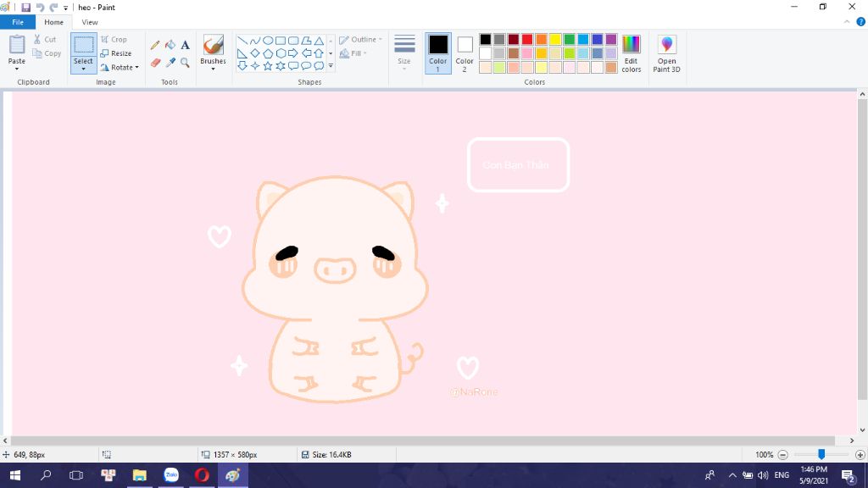Viewport: 868px width, 488px height.
Task: Click the Edit colors button
Action: click(x=631, y=53)
